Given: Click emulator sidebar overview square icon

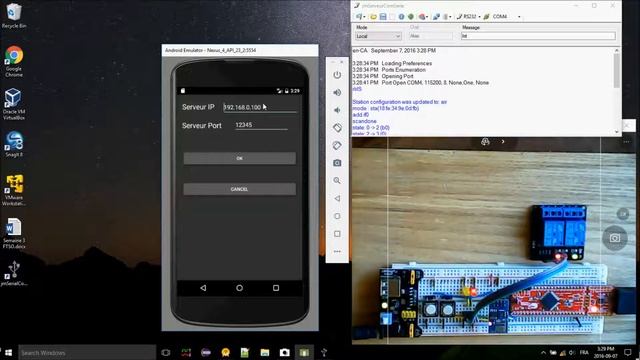Looking at the screenshot, I should click(337, 234).
